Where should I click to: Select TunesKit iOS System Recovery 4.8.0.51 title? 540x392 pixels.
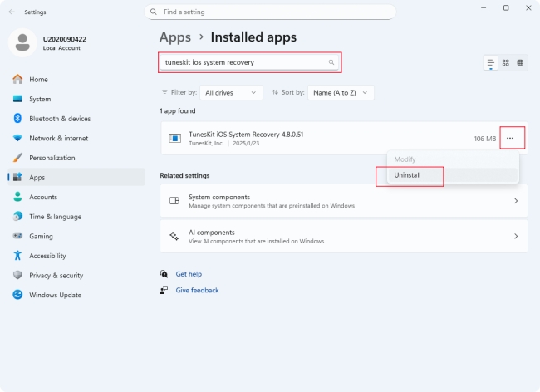[x=246, y=135]
